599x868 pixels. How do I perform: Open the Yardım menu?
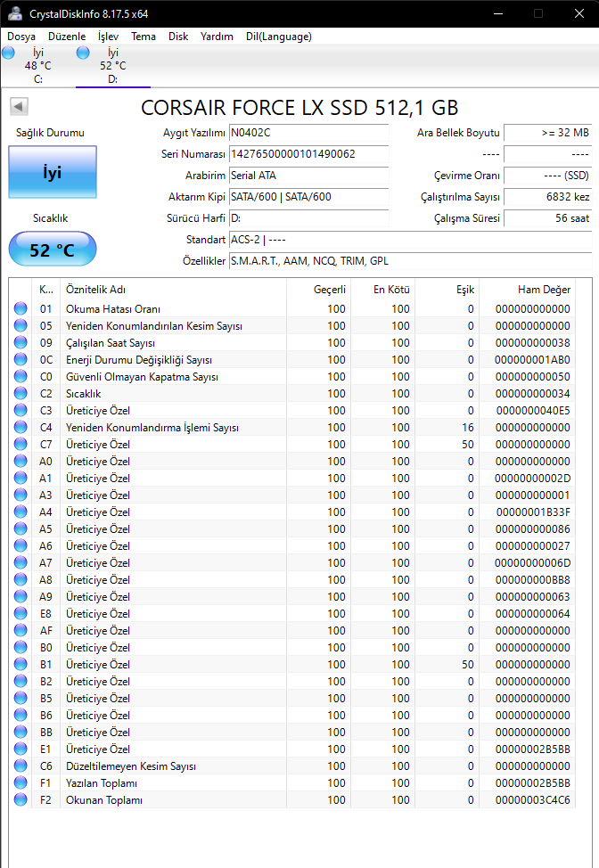point(217,37)
